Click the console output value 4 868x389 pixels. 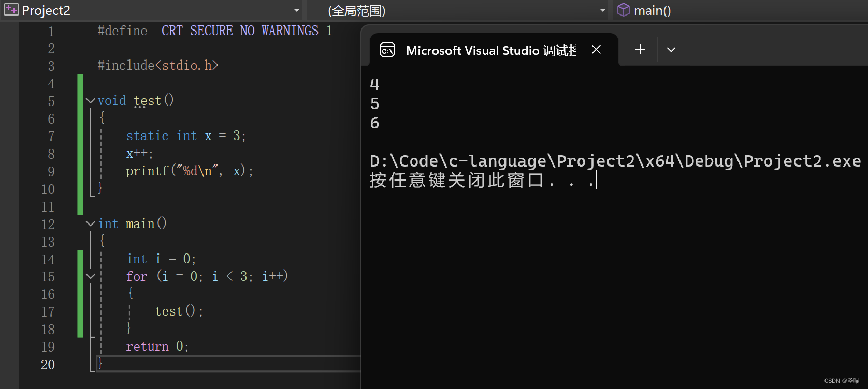pos(375,84)
